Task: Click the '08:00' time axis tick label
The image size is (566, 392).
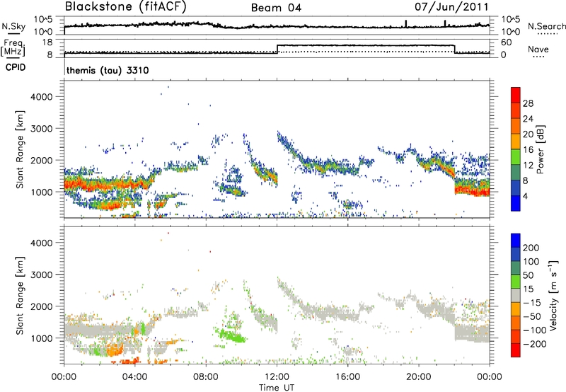Action: (x=206, y=377)
